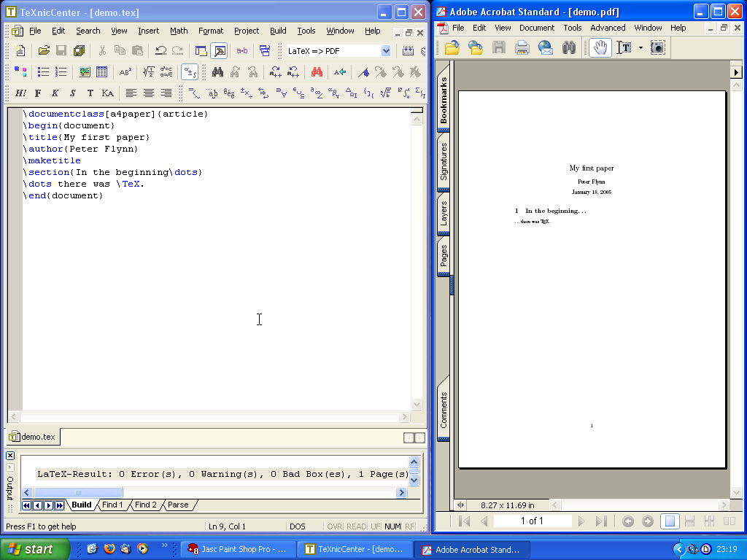This screenshot has width=747, height=560.
Task: Click the Windows Start button
Action: pos(34,549)
